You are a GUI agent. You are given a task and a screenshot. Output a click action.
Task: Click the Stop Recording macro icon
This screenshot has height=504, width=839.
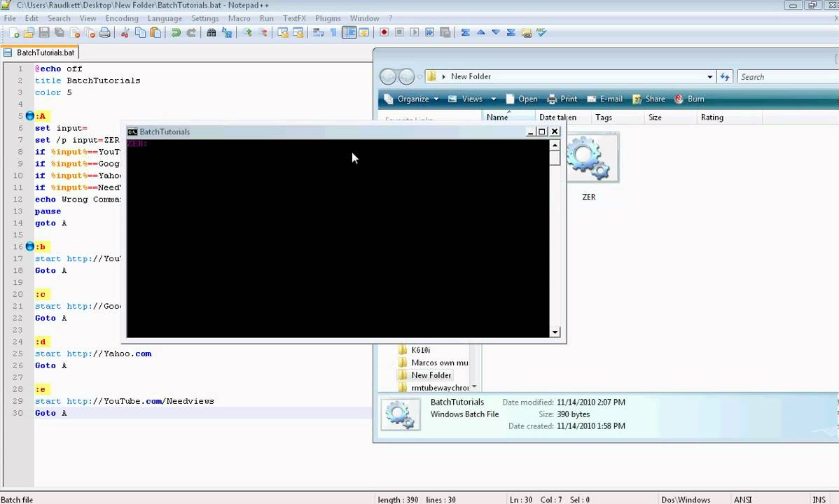coord(399,33)
